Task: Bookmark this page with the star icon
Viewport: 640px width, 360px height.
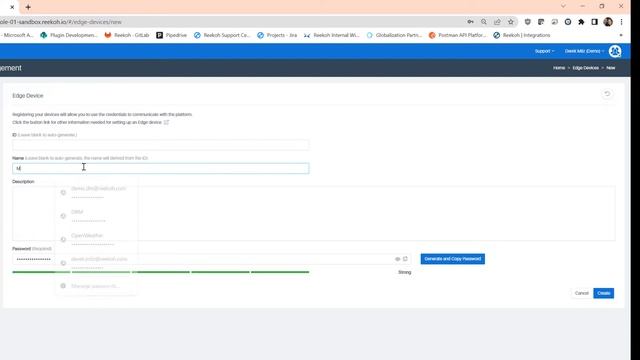Action: pos(511,22)
